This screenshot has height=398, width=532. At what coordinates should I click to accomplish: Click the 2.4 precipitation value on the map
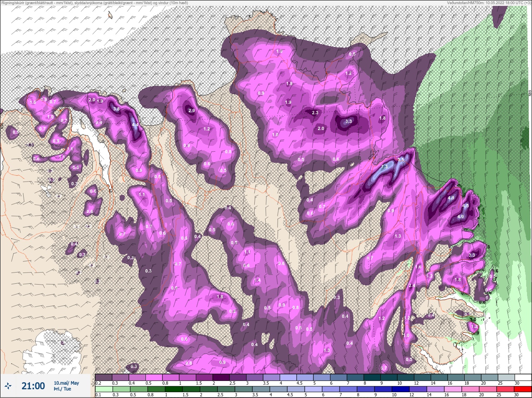click(412, 286)
